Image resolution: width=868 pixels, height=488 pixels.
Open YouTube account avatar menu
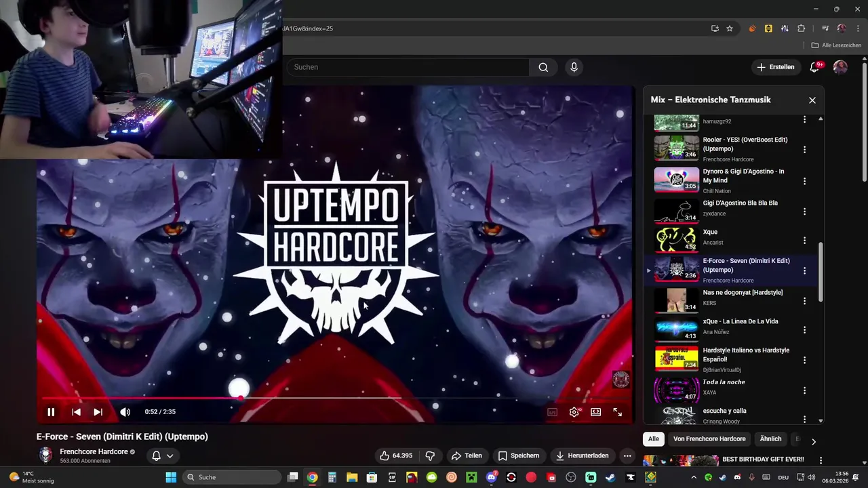click(840, 67)
